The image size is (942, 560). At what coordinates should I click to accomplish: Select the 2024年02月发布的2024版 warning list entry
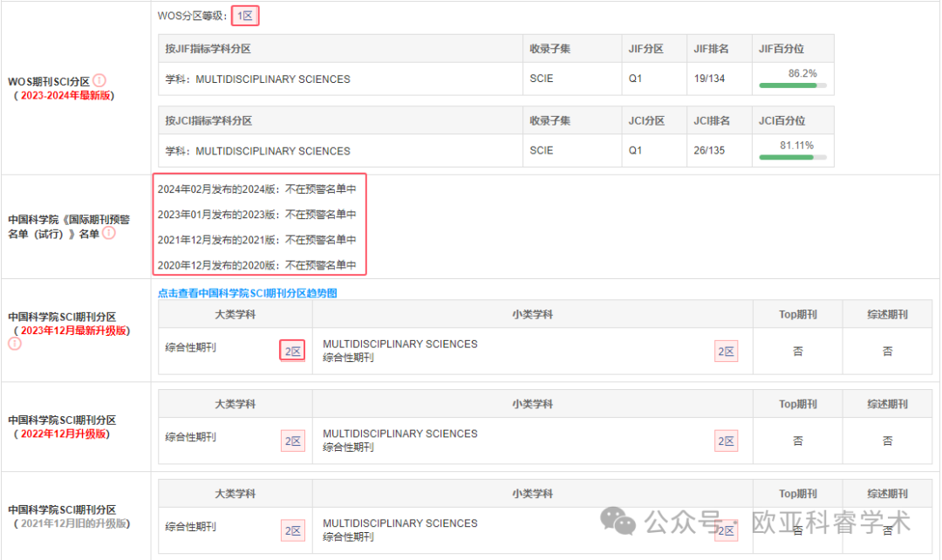(x=256, y=188)
